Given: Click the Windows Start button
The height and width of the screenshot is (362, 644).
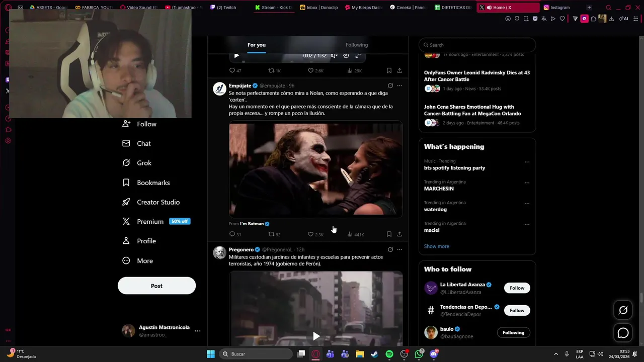Looking at the screenshot, I should click(211, 354).
